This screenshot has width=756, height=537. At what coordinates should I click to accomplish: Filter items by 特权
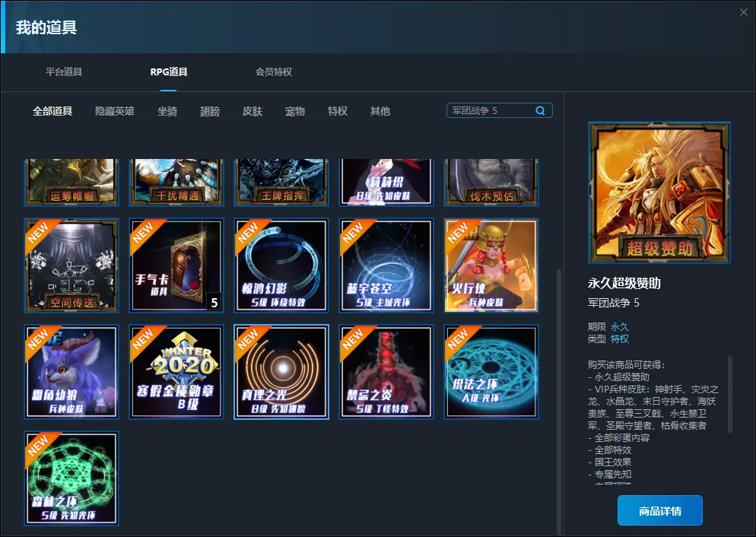pyautogui.click(x=338, y=111)
